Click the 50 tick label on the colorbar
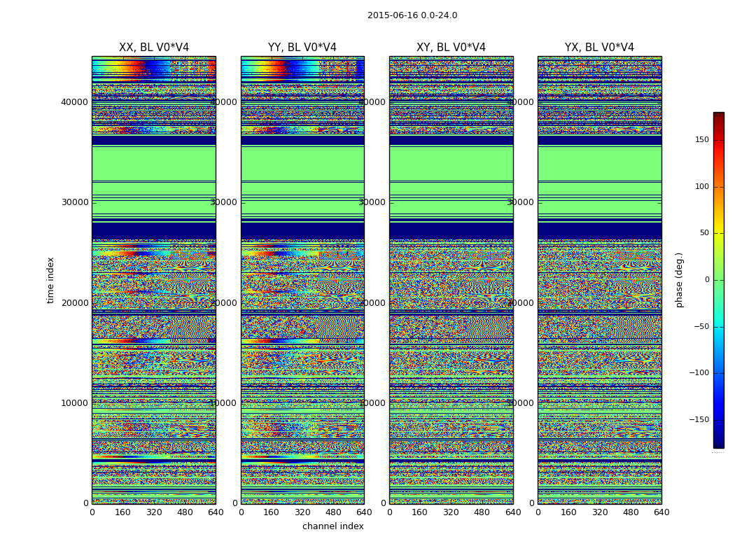Screen dimensions: 735x560 pos(703,233)
